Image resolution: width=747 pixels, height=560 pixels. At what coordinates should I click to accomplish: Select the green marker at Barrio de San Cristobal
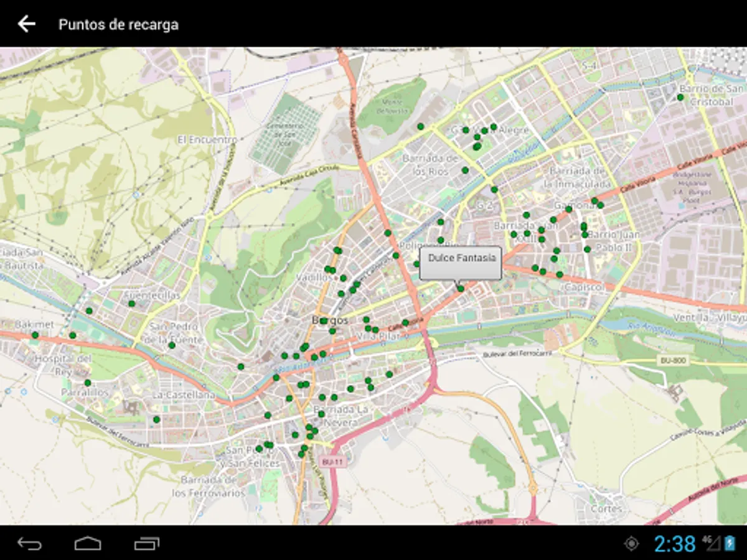coord(680,97)
